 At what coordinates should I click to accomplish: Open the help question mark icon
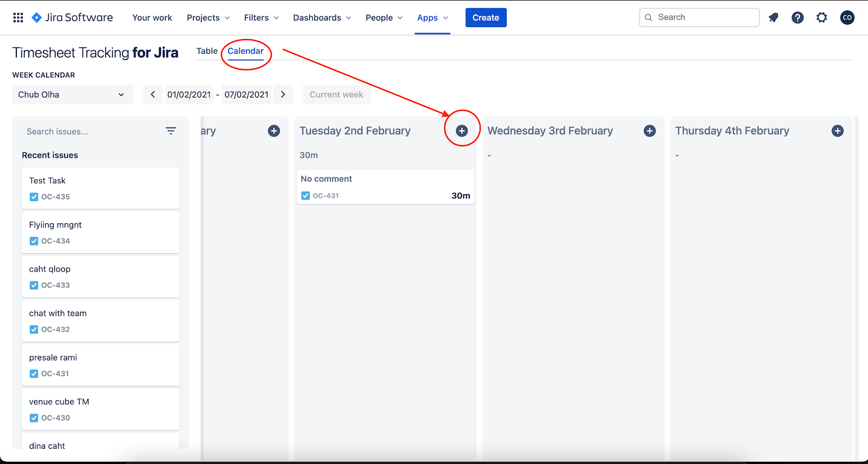(797, 17)
